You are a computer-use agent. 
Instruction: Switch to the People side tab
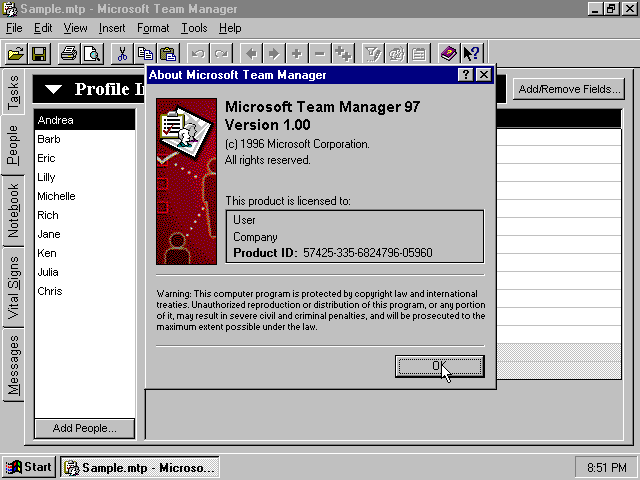click(13, 145)
